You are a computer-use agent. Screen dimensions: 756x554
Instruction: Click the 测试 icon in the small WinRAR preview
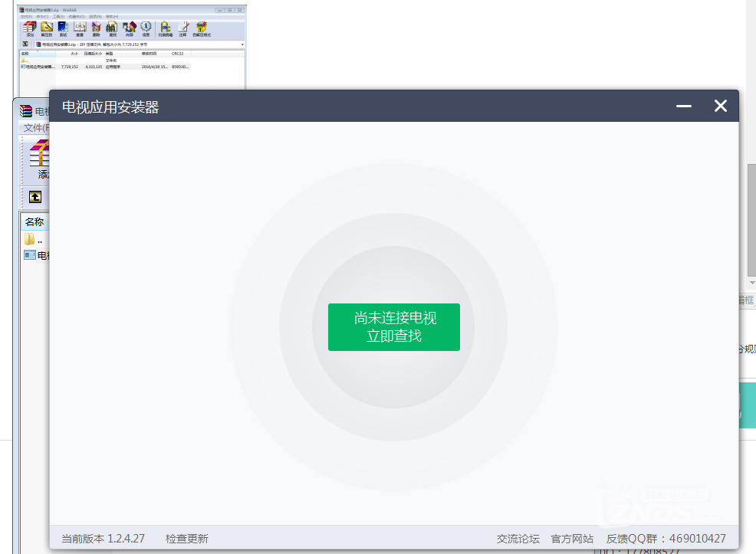point(63,29)
